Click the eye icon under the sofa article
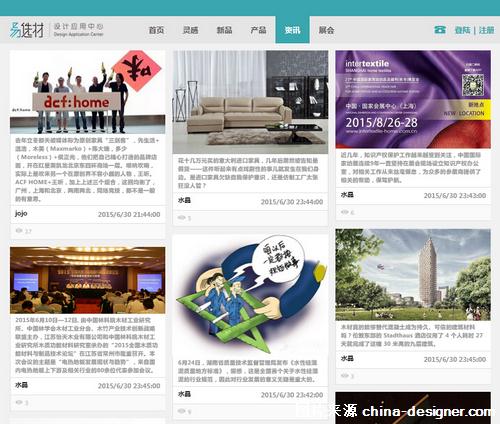Viewport: 500px width, 424px height. [x=181, y=218]
